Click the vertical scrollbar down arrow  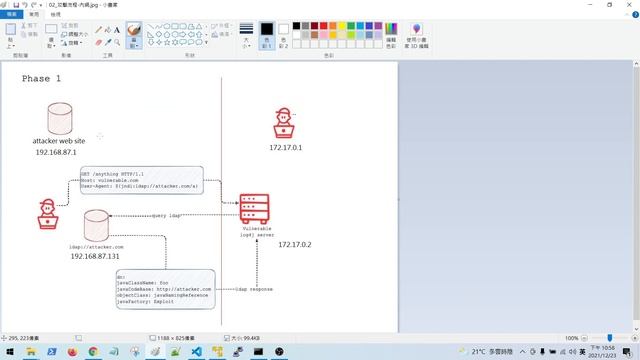pos(636,329)
